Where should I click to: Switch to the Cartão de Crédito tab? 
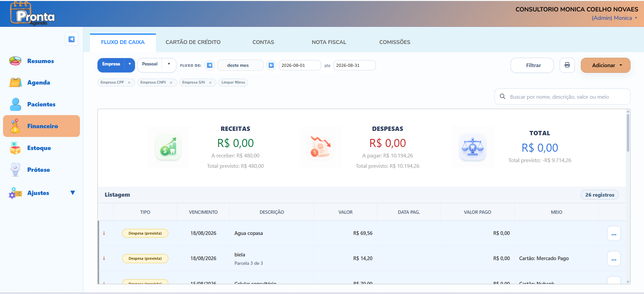[193, 42]
